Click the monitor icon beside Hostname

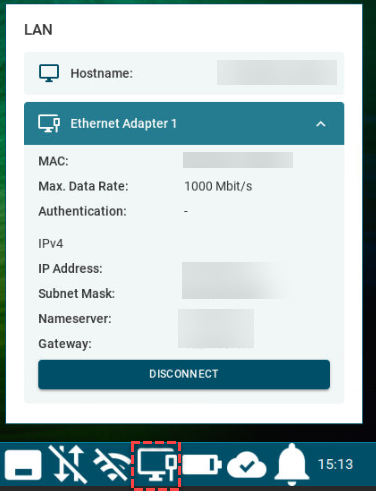(49, 73)
